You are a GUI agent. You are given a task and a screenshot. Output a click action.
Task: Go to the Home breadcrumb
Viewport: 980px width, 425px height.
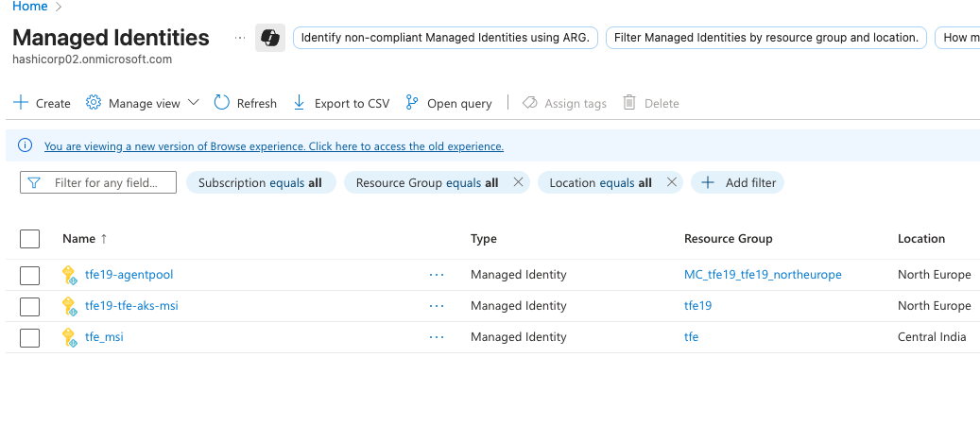coord(29,7)
